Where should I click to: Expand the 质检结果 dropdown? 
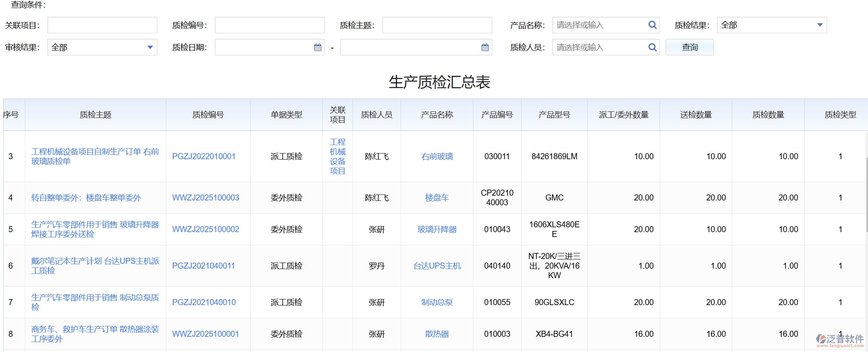point(820,25)
